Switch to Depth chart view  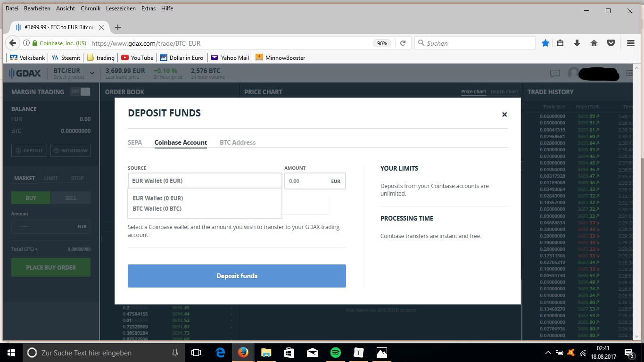point(504,91)
